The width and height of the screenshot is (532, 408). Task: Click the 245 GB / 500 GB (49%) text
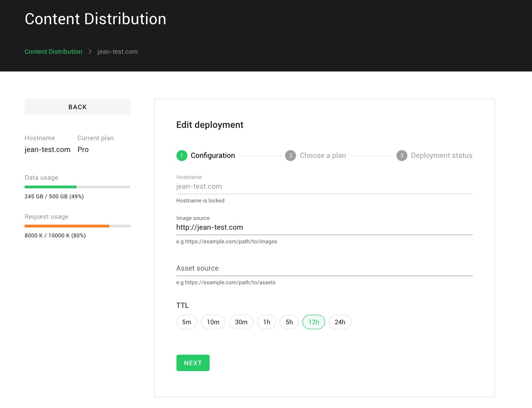[x=54, y=196]
